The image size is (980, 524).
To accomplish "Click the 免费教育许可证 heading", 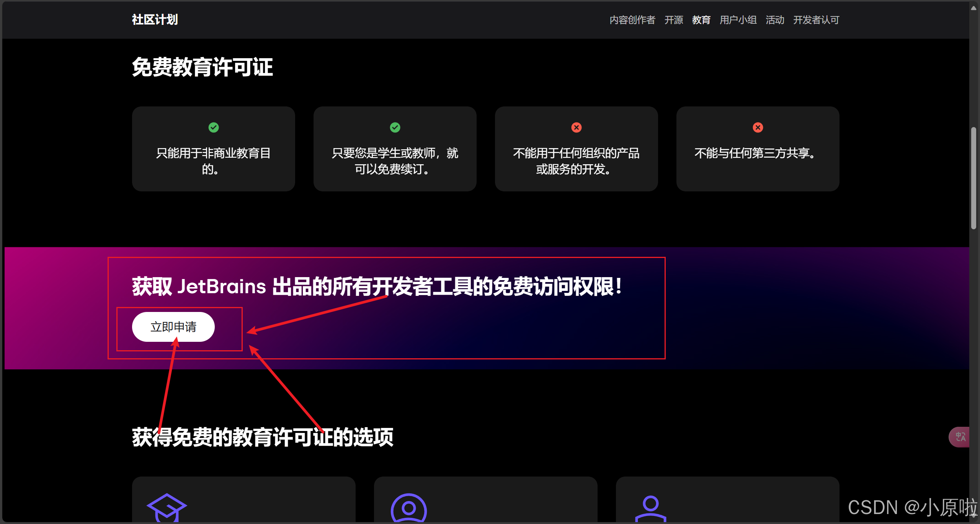I will click(x=203, y=67).
